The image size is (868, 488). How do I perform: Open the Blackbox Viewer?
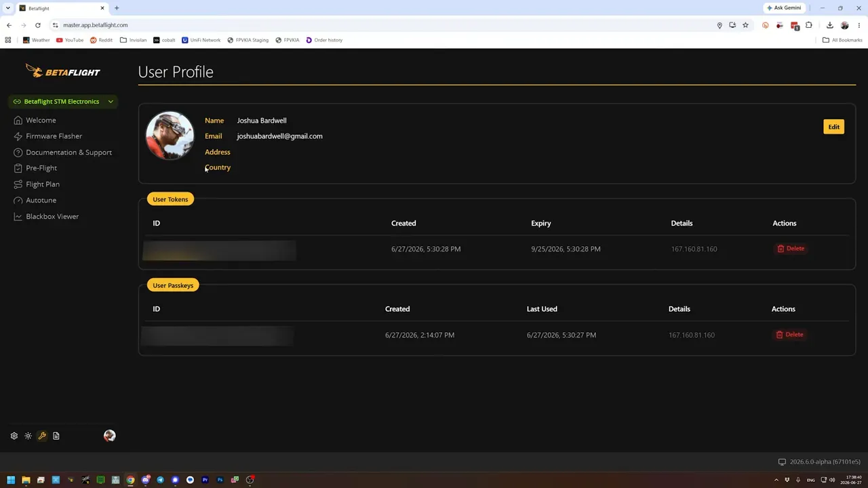pyautogui.click(x=52, y=216)
